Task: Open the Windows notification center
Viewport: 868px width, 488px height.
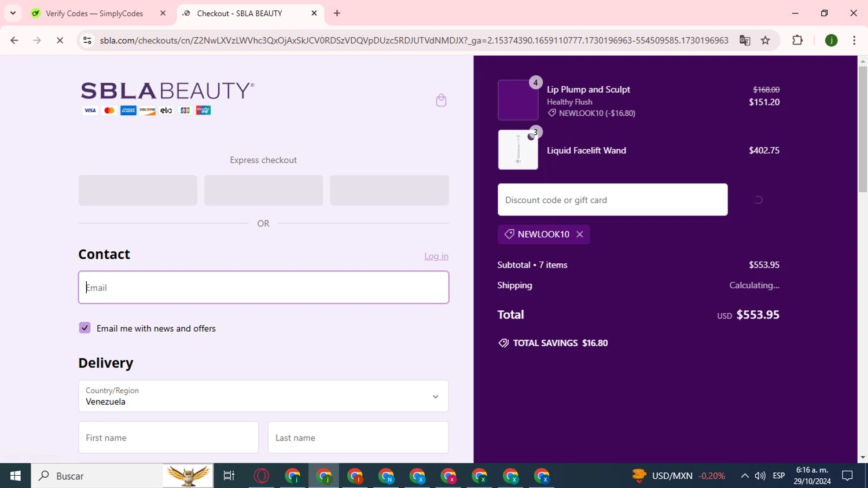Action: pos(848,476)
